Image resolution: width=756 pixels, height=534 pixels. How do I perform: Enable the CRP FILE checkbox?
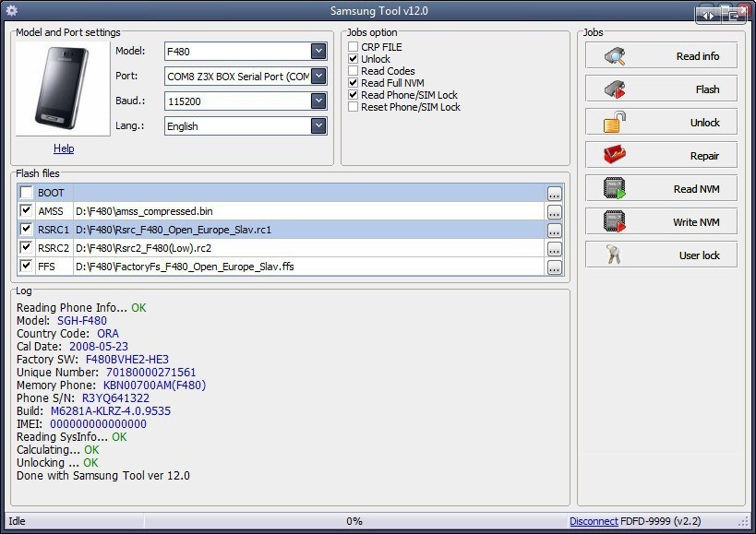(x=354, y=47)
